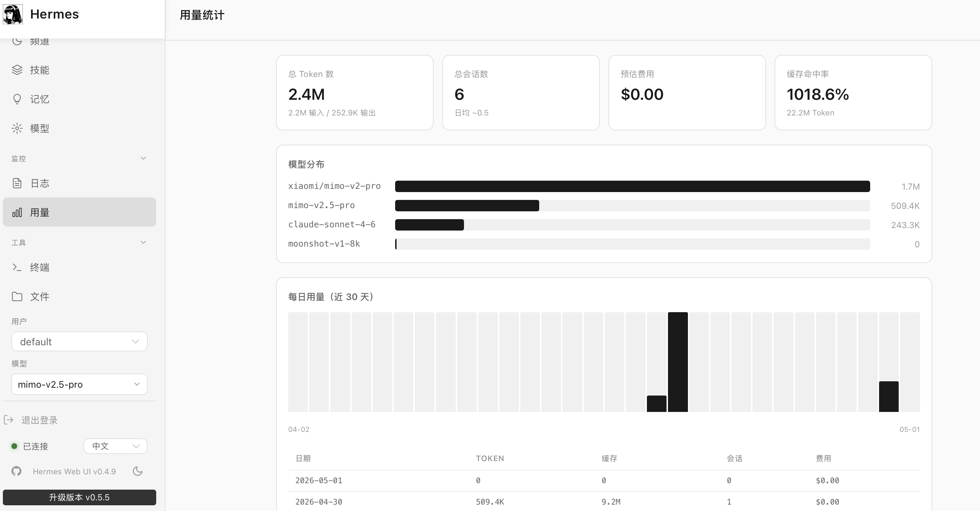Click the 终端 terminal prompt icon

[17, 267]
